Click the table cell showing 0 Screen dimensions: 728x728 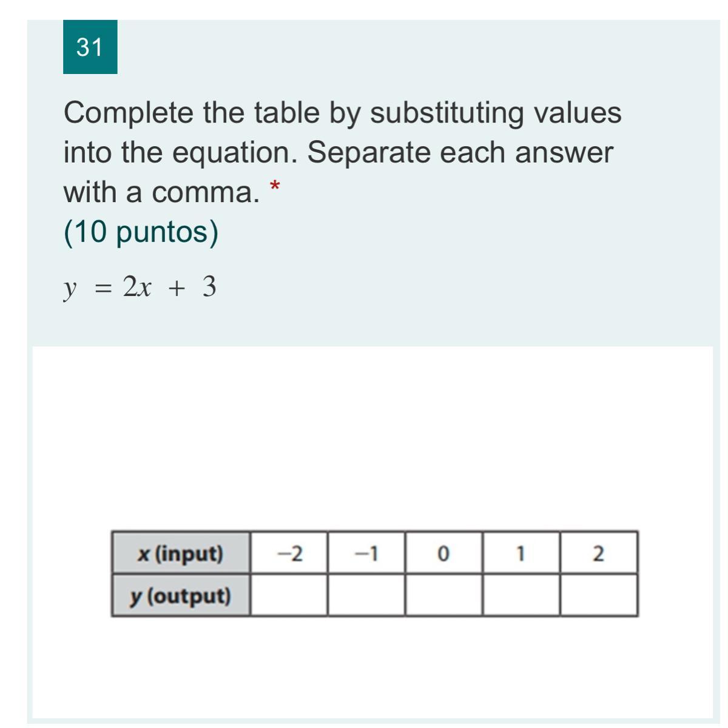(443, 553)
